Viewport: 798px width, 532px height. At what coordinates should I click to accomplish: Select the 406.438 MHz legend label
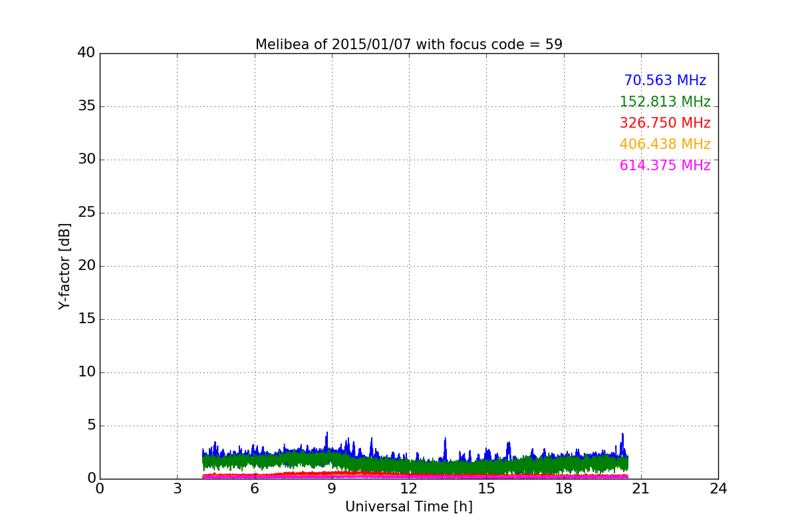click(x=665, y=144)
